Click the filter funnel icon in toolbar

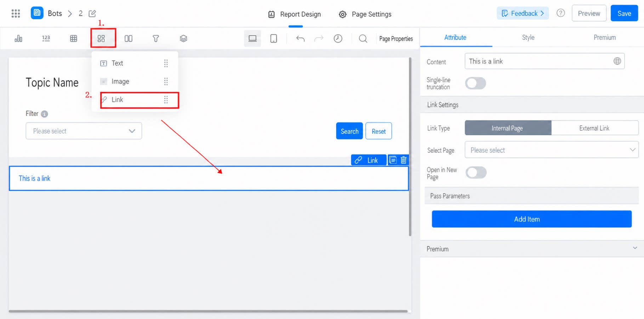click(x=156, y=38)
